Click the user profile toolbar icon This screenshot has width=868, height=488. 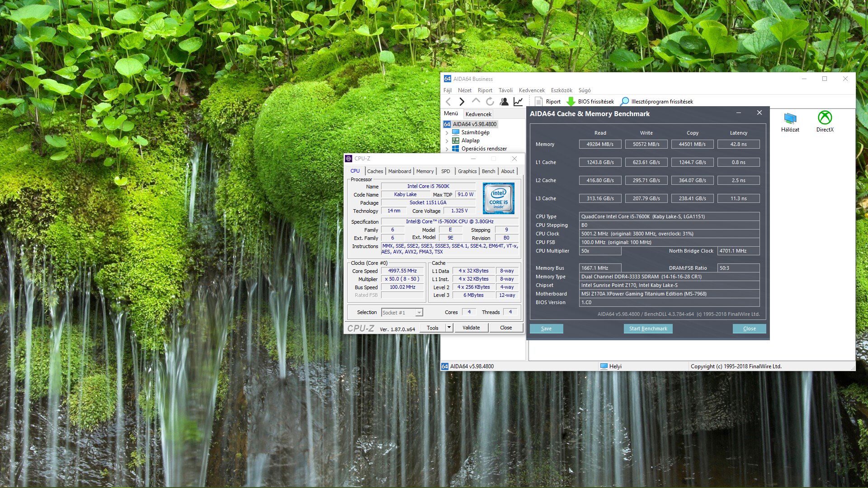pos(504,102)
